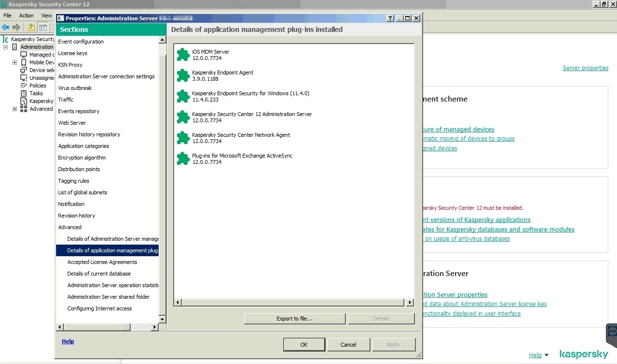Click the Unassigned devices icon in tree
Screen dimensions: 617x364
pos(24,78)
